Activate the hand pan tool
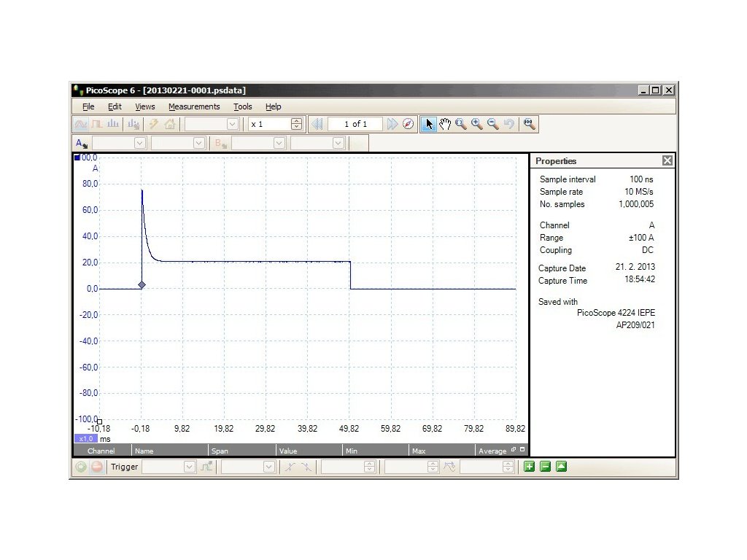747x560 pixels. (445, 124)
